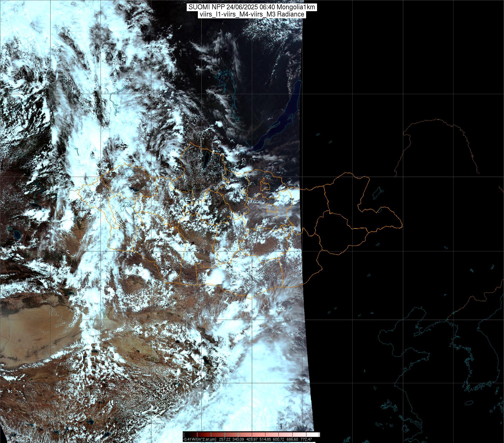Image resolution: width=504 pixels, height=443 pixels.
Task: Click the 428.97 colorbar value
Action: point(252,439)
